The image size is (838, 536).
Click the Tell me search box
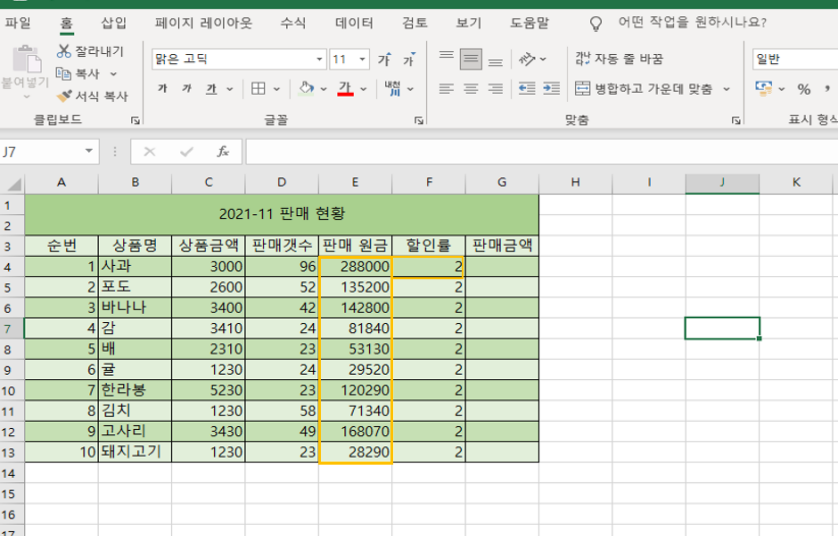click(692, 22)
